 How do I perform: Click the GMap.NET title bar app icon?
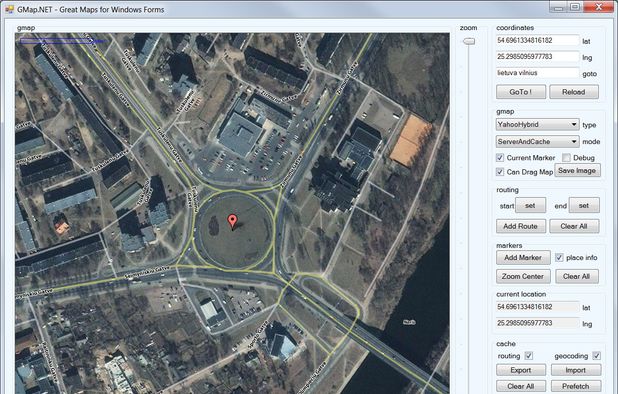coord(9,9)
